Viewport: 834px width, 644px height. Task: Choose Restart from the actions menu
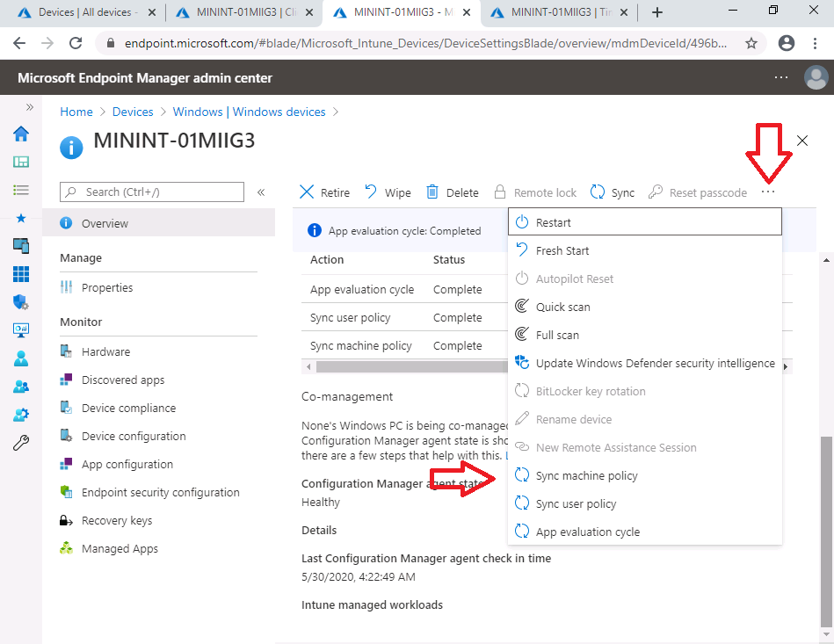pos(645,222)
